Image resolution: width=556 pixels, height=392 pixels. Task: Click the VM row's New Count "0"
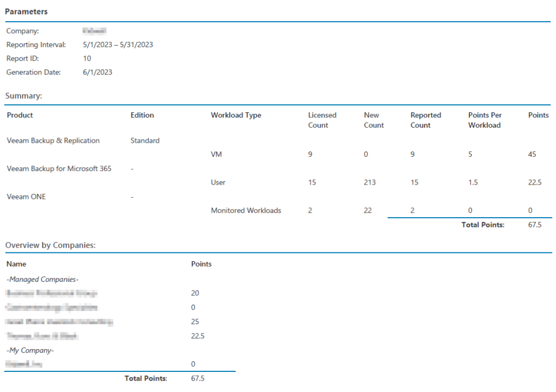(366, 154)
